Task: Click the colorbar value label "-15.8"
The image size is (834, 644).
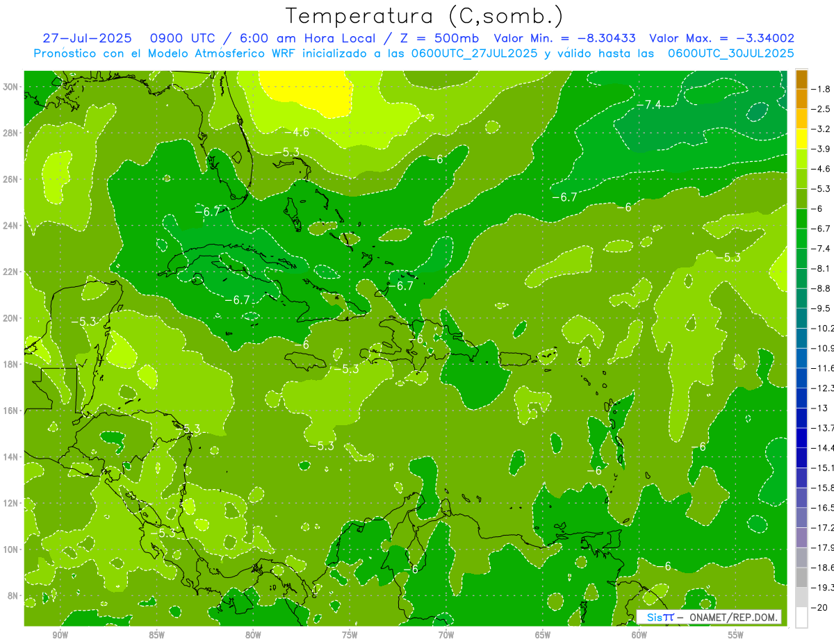Action: (823, 488)
